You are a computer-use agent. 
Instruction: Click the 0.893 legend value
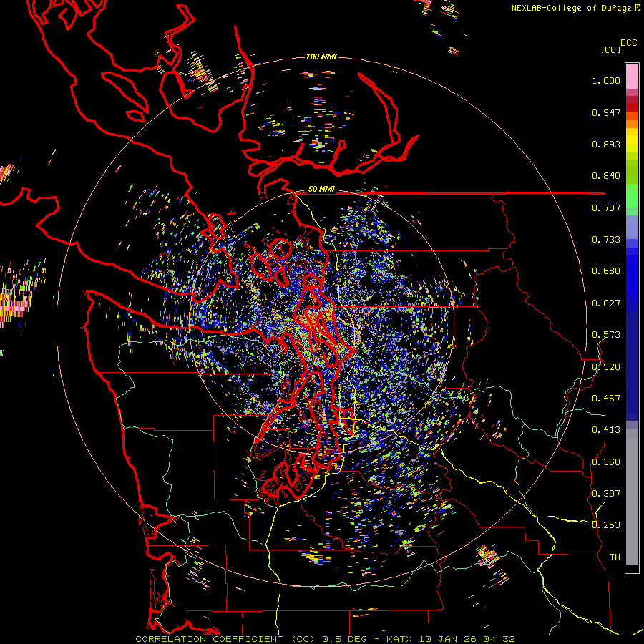(606, 144)
